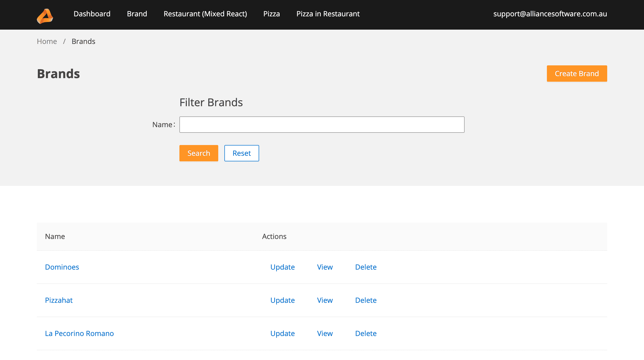
Task: Click the Brands page title
Action: click(59, 74)
